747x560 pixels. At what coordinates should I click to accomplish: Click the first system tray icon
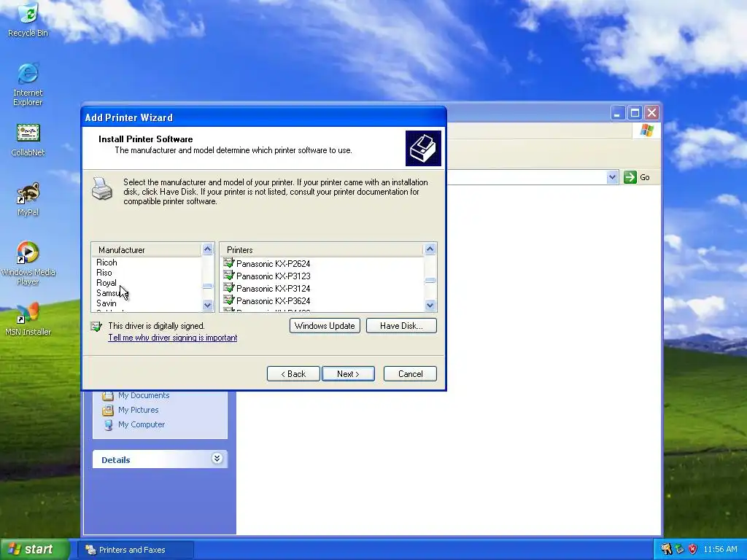(x=666, y=549)
